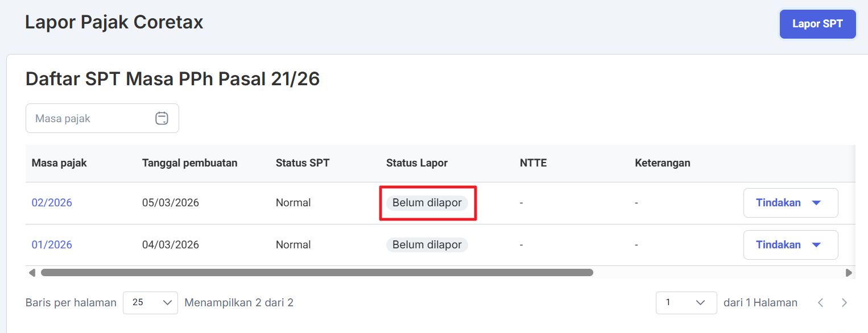Screen dimensions: 868x333
Task: Open Tindakan dropdown for 02/2026 row
Action: click(790, 203)
